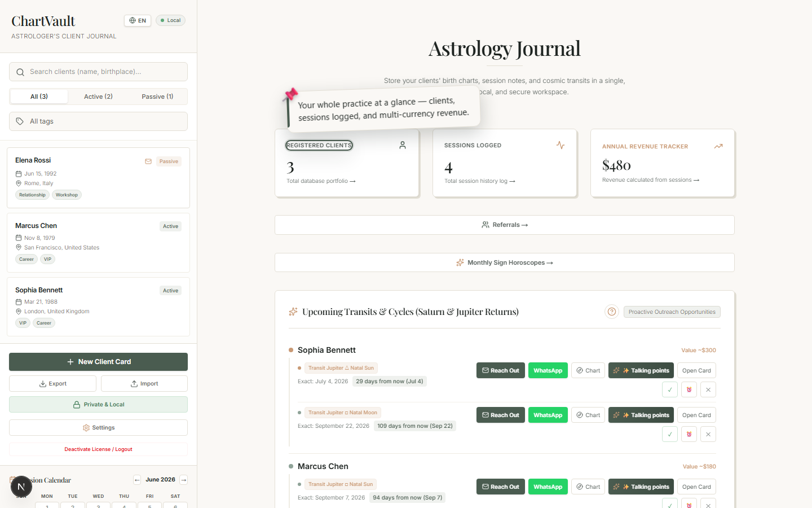
Task: Open Chart for Sophia's Jupiter Natal Moon transit
Action: click(588, 415)
